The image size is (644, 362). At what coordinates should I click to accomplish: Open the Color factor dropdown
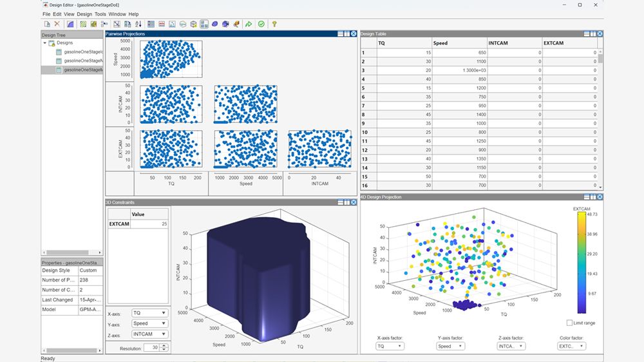(x=571, y=346)
